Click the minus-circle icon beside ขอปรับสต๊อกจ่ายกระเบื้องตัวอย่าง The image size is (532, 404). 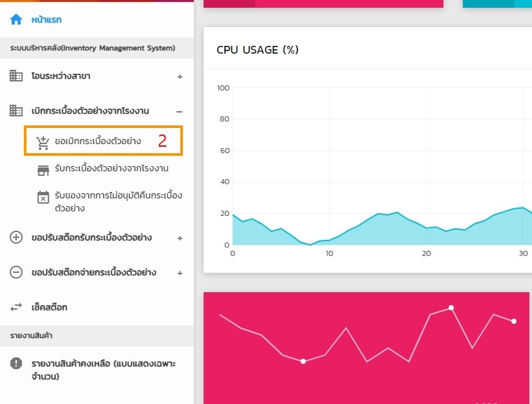(x=16, y=272)
